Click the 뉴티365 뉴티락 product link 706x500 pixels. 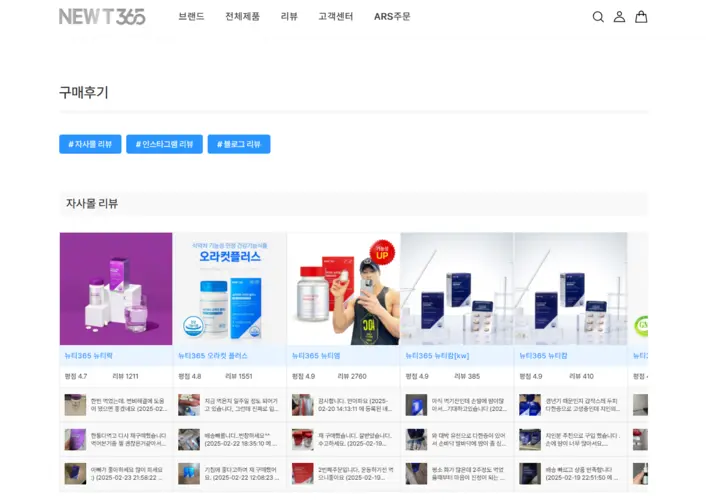click(x=88, y=356)
